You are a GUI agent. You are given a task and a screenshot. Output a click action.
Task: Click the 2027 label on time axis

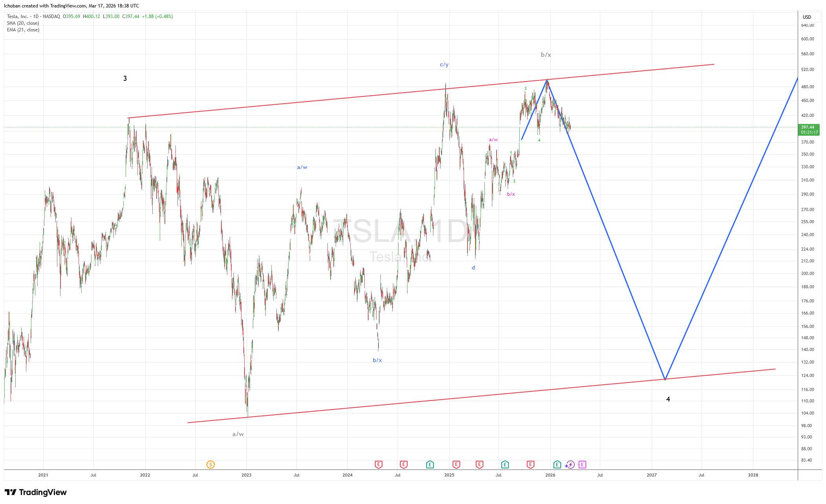click(x=651, y=475)
